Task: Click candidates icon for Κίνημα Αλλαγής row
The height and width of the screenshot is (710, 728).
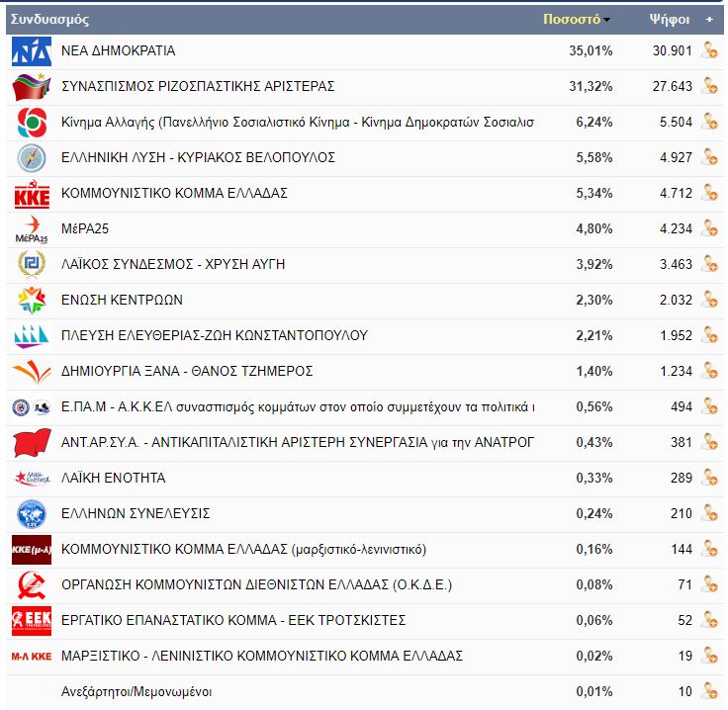Action: pyautogui.click(x=709, y=122)
